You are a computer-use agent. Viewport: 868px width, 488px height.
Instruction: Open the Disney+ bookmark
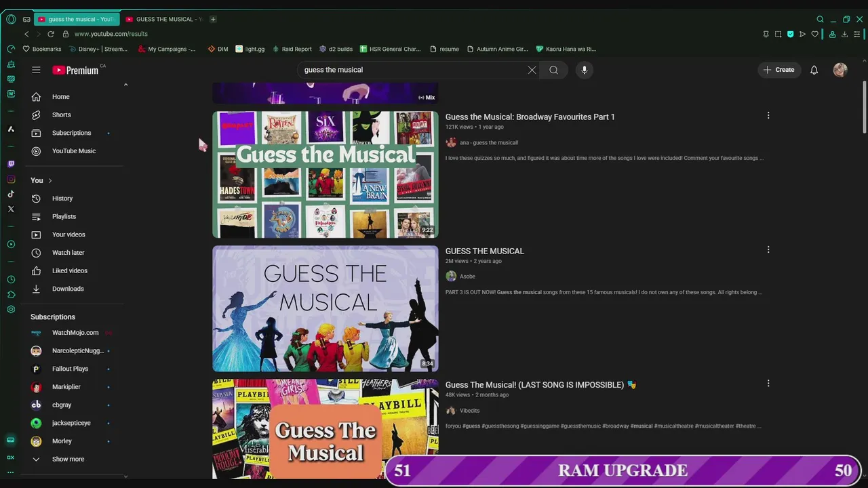click(98, 49)
